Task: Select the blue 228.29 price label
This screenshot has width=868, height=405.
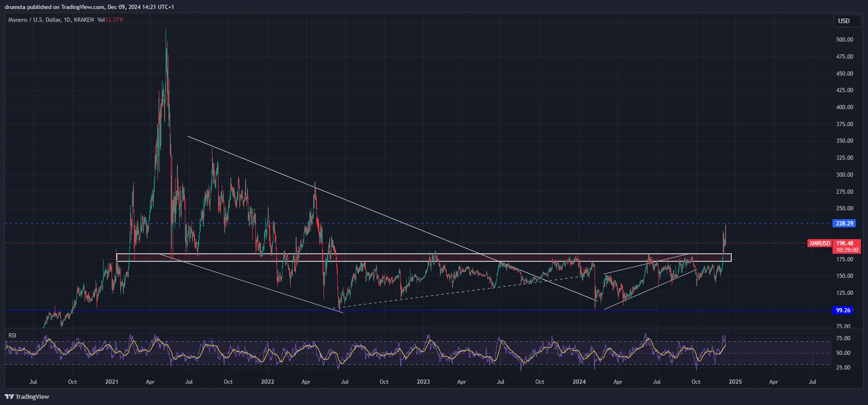Action: pyautogui.click(x=844, y=224)
